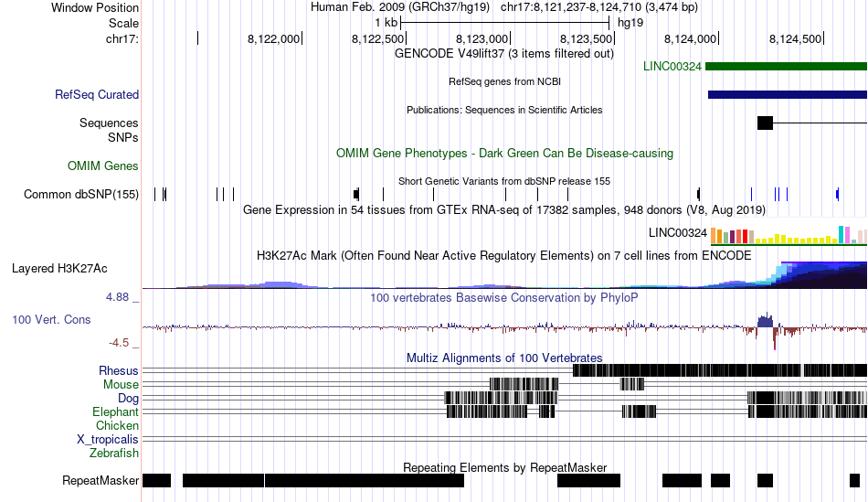Screen dimensions: 868x502
Task: Click Repeating Elements by RepeatMasker title
Action: [x=504, y=467]
